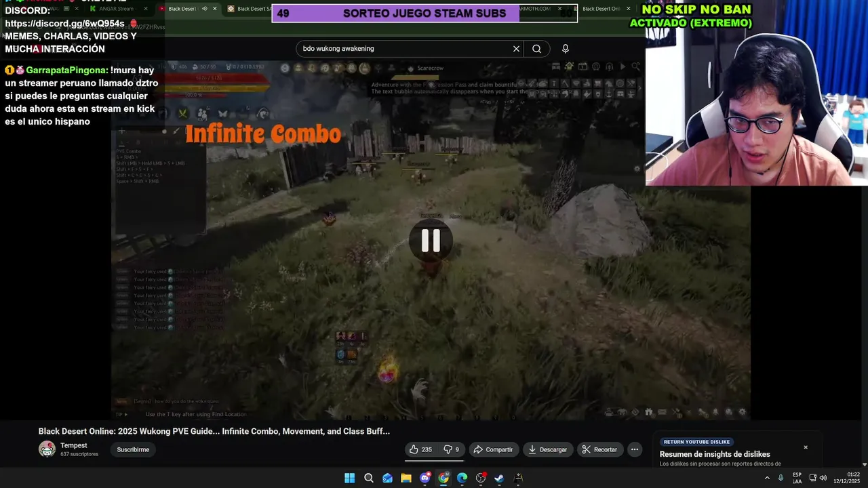
Task: Click the 'SORTEO JUEGO STEAM SUBS' banner
Action: tap(425, 14)
